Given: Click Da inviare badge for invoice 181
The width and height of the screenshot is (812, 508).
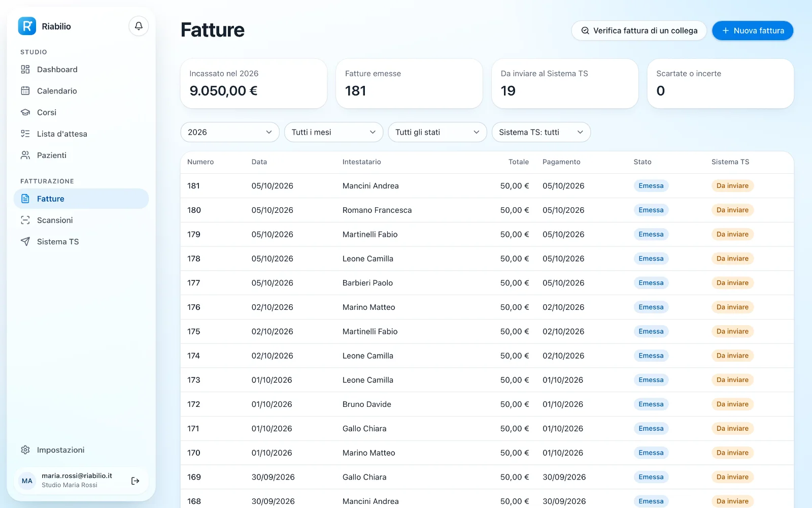Looking at the screenshot, I should (732, 186).
